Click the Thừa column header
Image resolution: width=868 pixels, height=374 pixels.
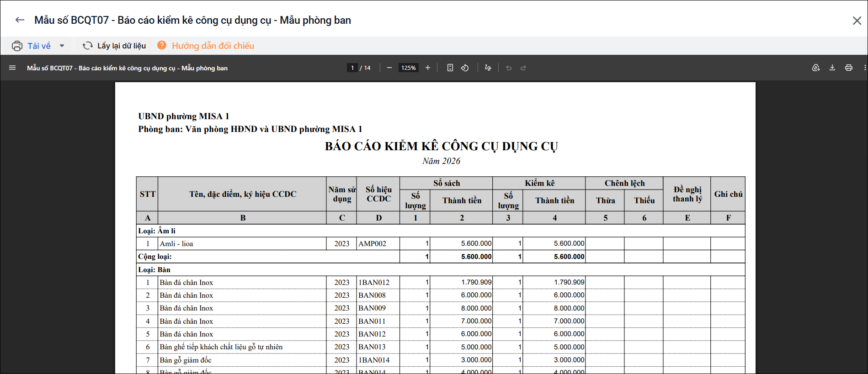coord(605,200)
